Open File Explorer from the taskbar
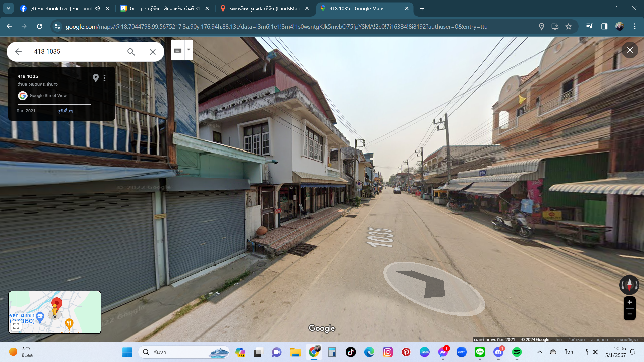The width and height of the screenshot is (644, 362). [295, 352]
